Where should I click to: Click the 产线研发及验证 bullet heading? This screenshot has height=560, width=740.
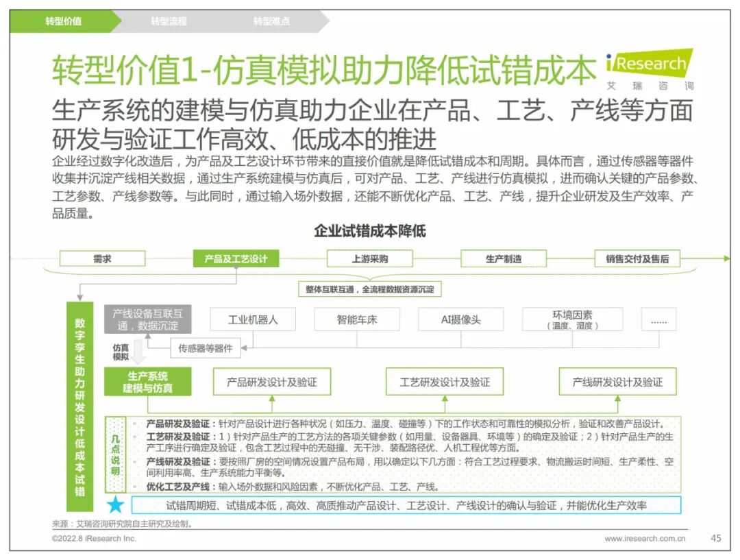[x=181, y=461]
